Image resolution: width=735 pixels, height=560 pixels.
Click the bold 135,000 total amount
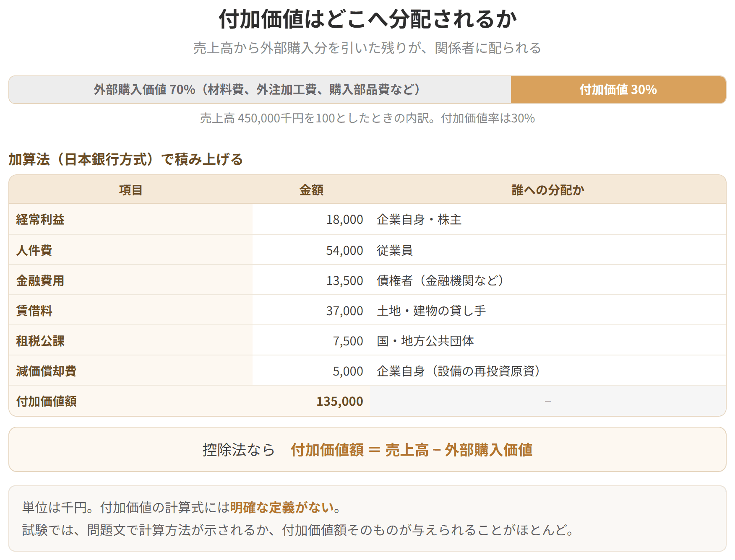coord(340,401)
